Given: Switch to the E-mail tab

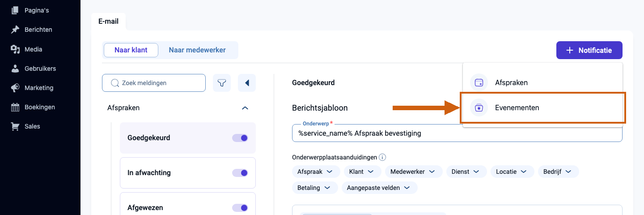Looking at the screenshot, I should point(108,21).
